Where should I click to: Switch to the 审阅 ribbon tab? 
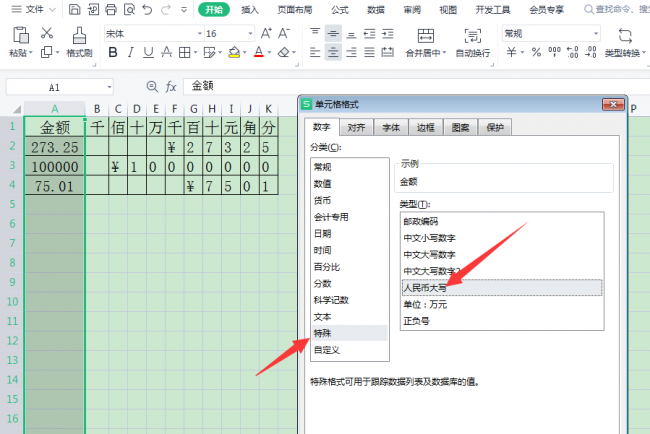412,10
